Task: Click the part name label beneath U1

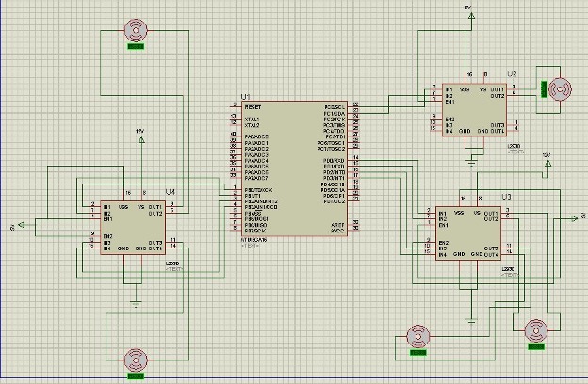Action: (x=253, y=240)
